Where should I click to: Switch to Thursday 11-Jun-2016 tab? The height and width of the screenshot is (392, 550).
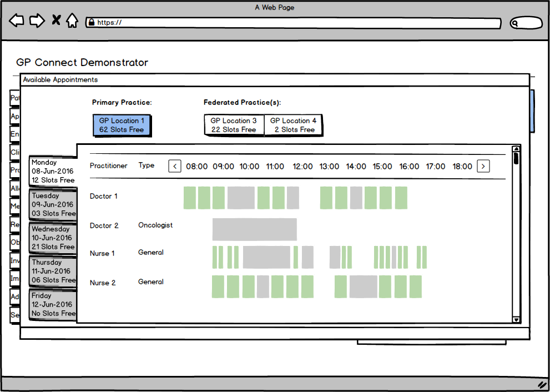click(x=53, y=271)
